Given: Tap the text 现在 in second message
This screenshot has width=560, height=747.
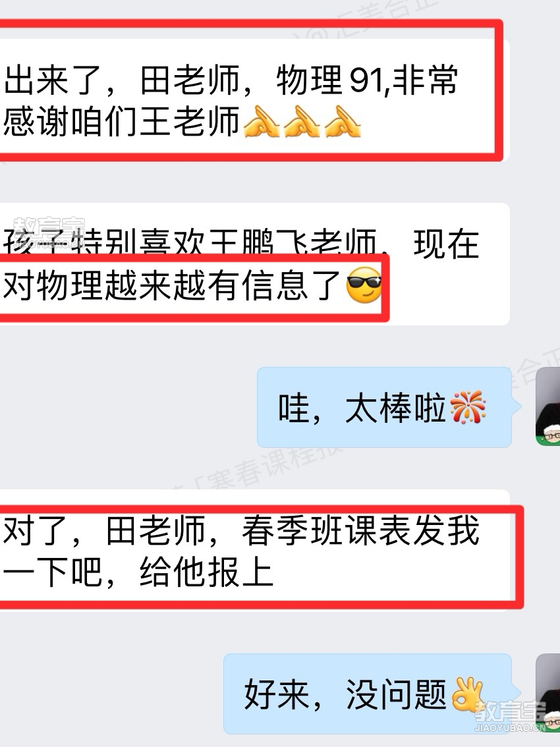Looking at the screenshot, I should 446,244.
